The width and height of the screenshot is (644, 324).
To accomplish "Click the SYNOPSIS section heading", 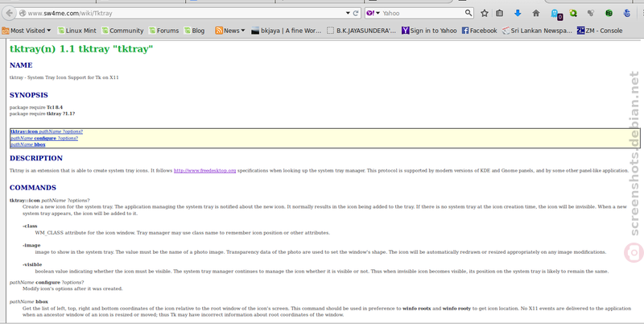I will [x=29, y=95].
